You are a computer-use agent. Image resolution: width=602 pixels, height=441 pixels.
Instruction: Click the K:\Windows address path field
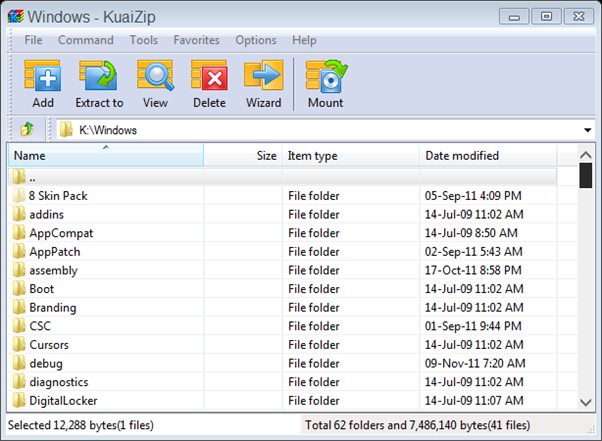(x=326, y=130)
